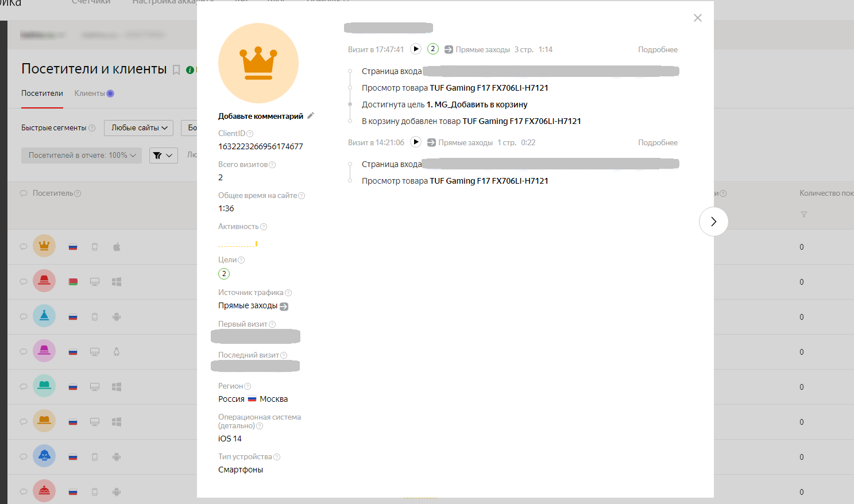The width and height of the screenshot is (854, 504).
Task: Play recording of visit at 14:21:06
Action: pos(416,142)
